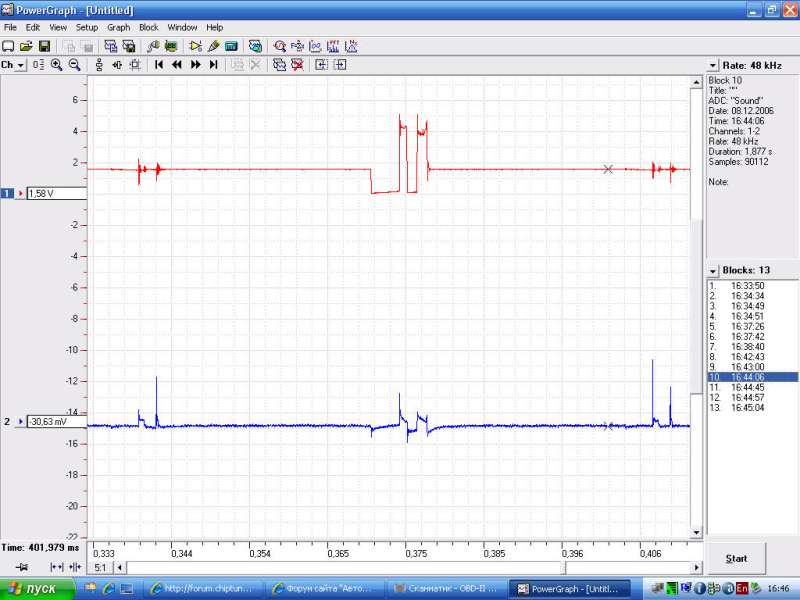Select channel 2 marker label

7,421
